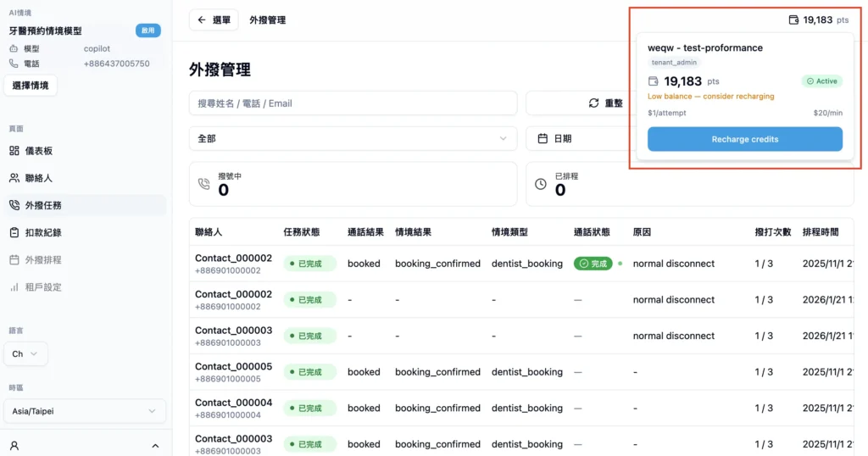Click the green 完成 call status badge
868x456 pixels.
tap(593, 264)
